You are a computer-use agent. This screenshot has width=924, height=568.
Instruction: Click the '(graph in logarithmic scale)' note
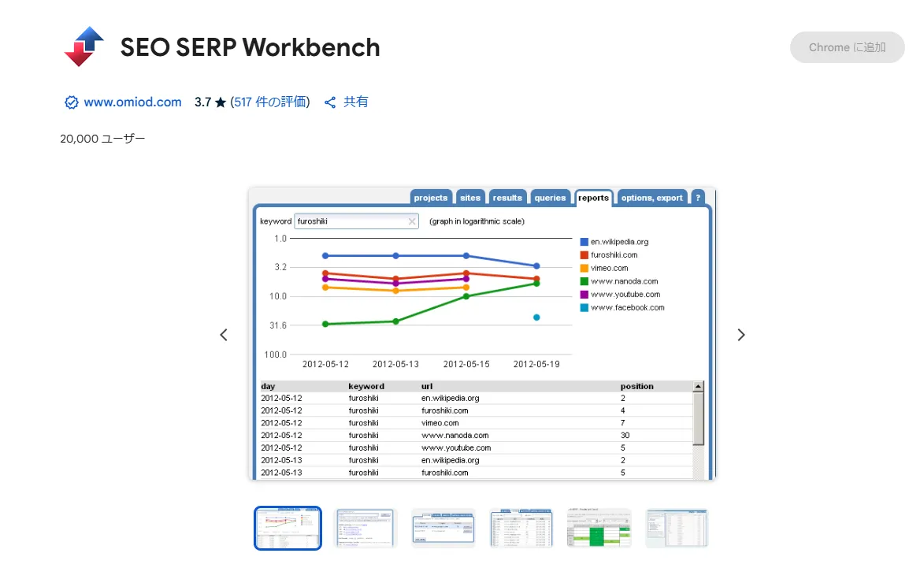pyautogui.click(x=477, y=221)
